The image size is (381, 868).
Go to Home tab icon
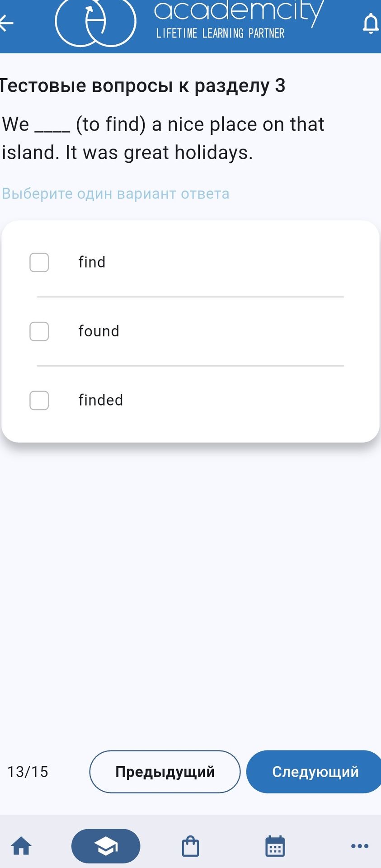(21, 846)
